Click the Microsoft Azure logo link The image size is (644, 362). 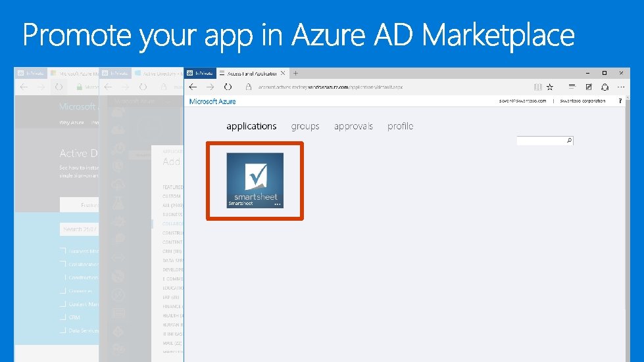pos(212,101)
